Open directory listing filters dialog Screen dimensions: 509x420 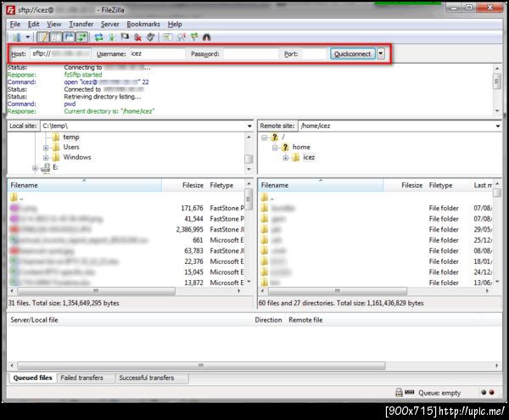tap(167, 37)
